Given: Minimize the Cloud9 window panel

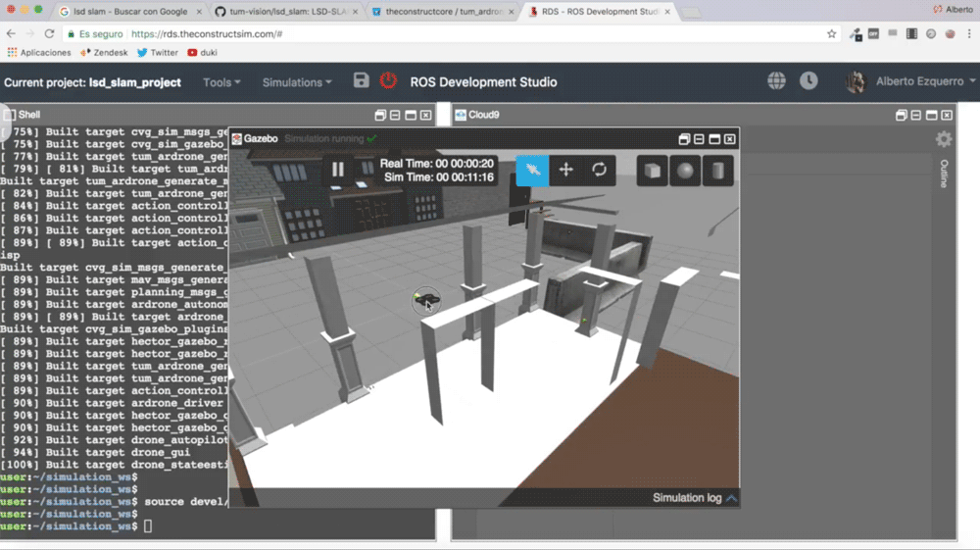Looking at the screenshot, I should click(915, 115).
